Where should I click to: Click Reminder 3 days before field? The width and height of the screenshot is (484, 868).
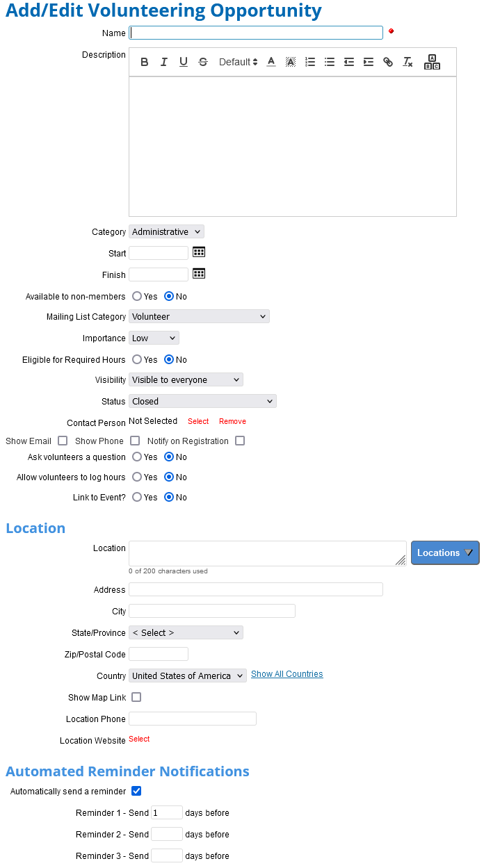(x=167, y=855)
